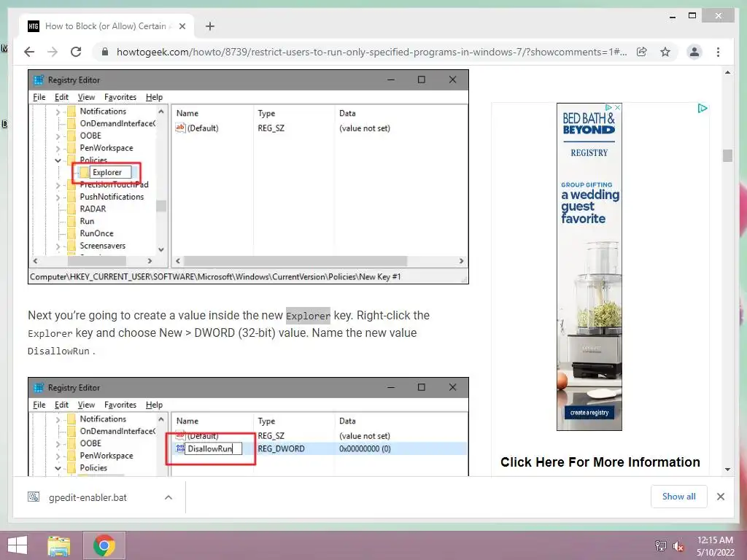Click the DisallowRun value name field
The height and width of the screenshot is (560, 747).
[x=213, y=448]
